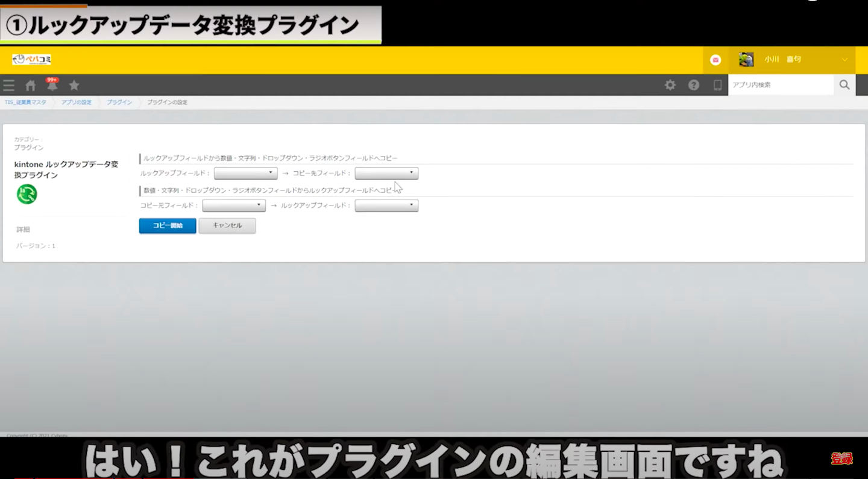868x479 pixels.
Task: Click the アプリ内検索 search field
Action: 781,85
